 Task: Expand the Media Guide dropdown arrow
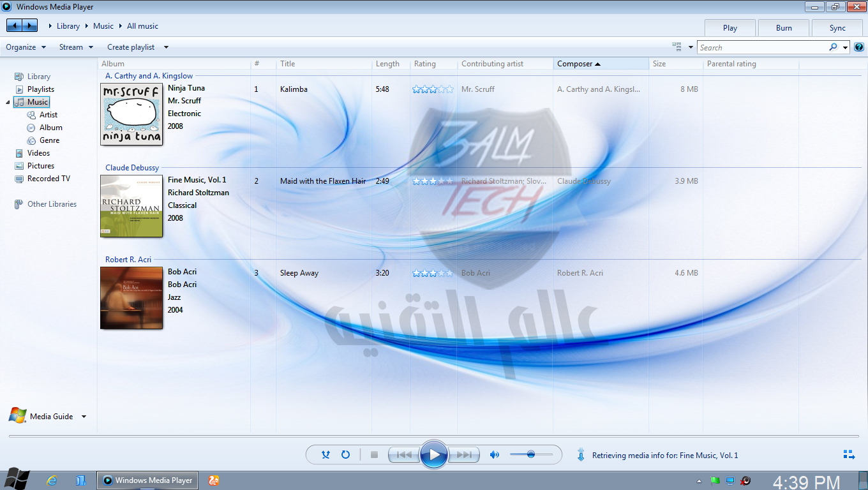coord(84,417)
